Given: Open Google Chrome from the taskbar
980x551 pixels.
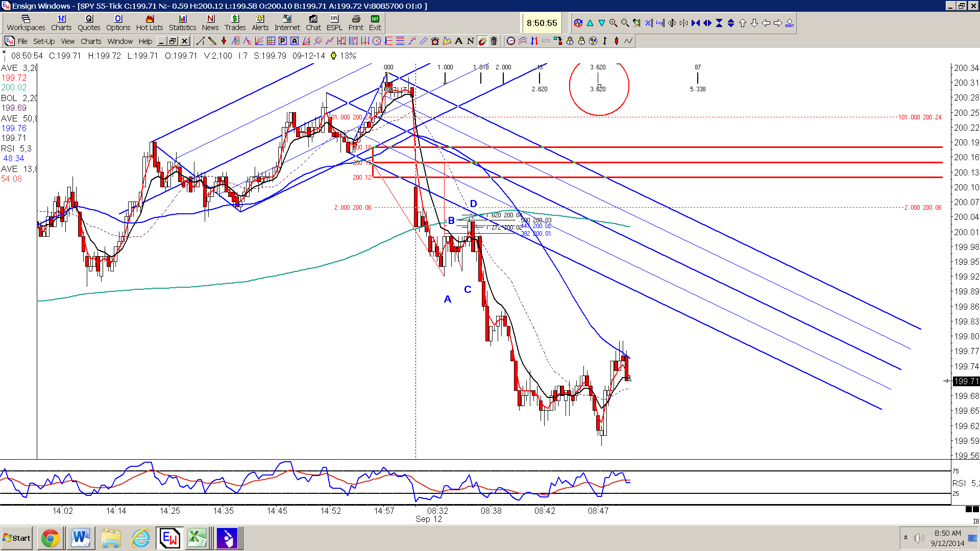Looking at the screenshot, I should pos(50,538).
